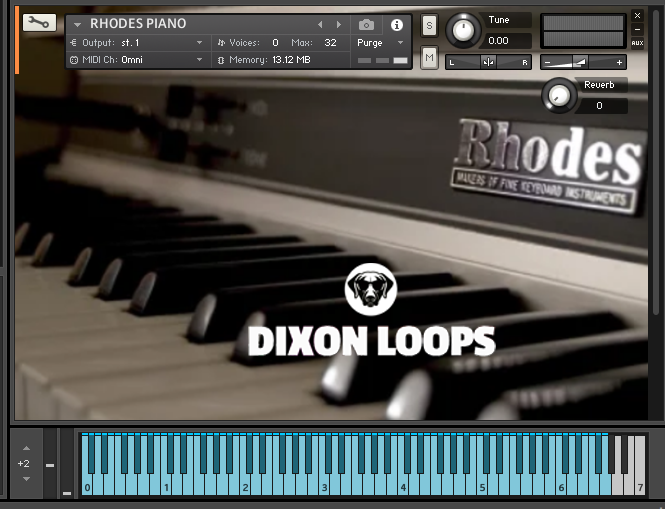
Task: Click the Voices count 0
Action: point(276,43)
